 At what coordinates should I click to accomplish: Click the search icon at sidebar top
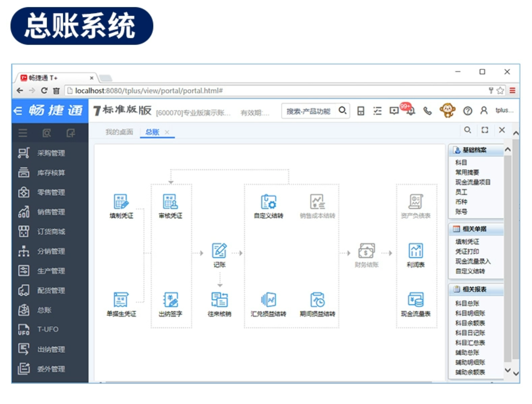coord(47,133)
